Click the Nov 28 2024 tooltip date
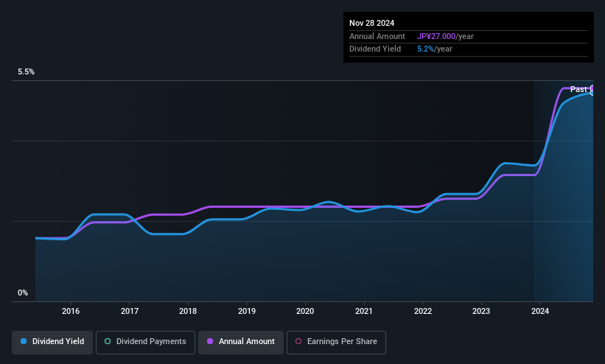The image size is (605, 364). point(371,23)
